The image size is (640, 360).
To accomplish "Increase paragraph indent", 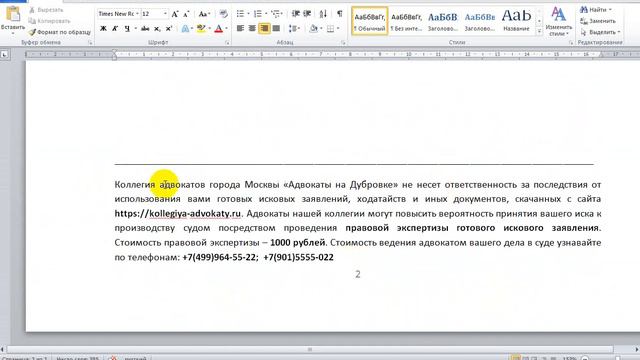I will tap(307, 14).
